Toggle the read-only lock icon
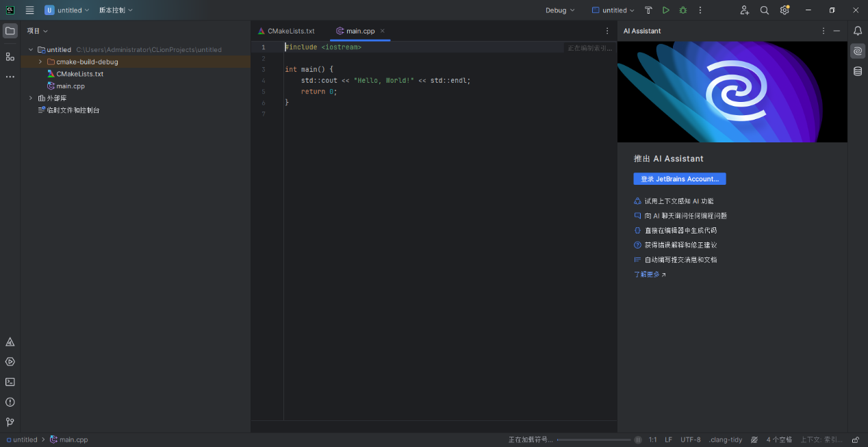This screenshot has width=868, height=447. coord(855,439)
